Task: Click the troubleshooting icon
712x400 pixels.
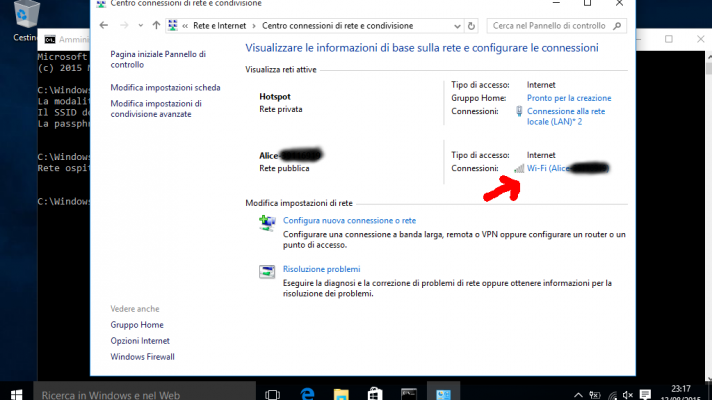Action: (x=267, y=272)
